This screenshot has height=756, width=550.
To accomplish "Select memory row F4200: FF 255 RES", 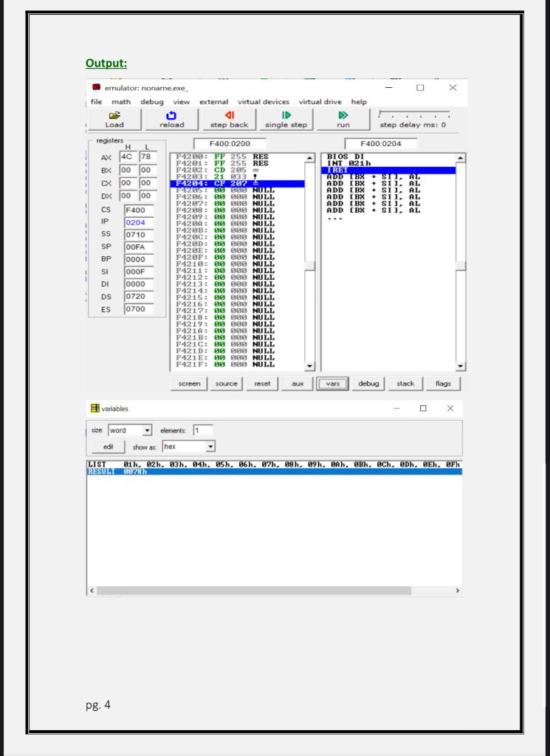I will tap(237, 157).
